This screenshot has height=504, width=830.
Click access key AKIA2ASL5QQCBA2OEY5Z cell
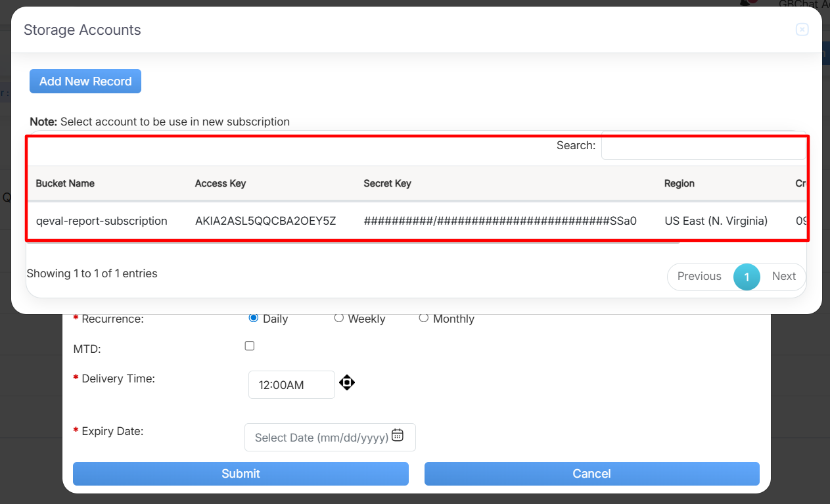tap(265, 221)
